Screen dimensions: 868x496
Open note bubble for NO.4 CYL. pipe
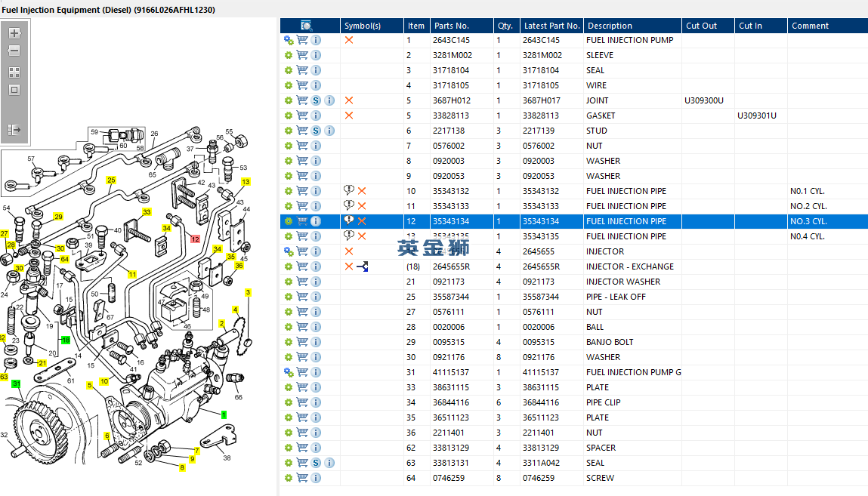click(349, 236)
